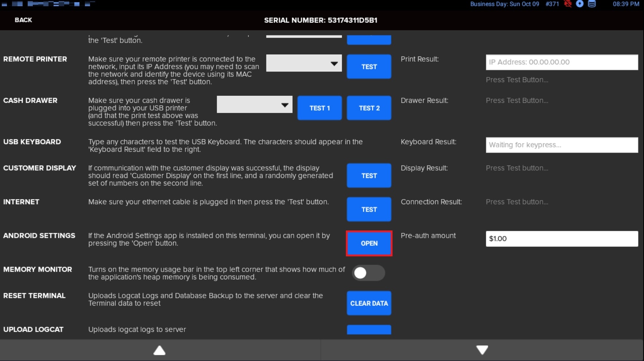Viewport: 644px width, 361px height.
Task: Click the Keyboard Result field
Action: [x=562, y=145]
